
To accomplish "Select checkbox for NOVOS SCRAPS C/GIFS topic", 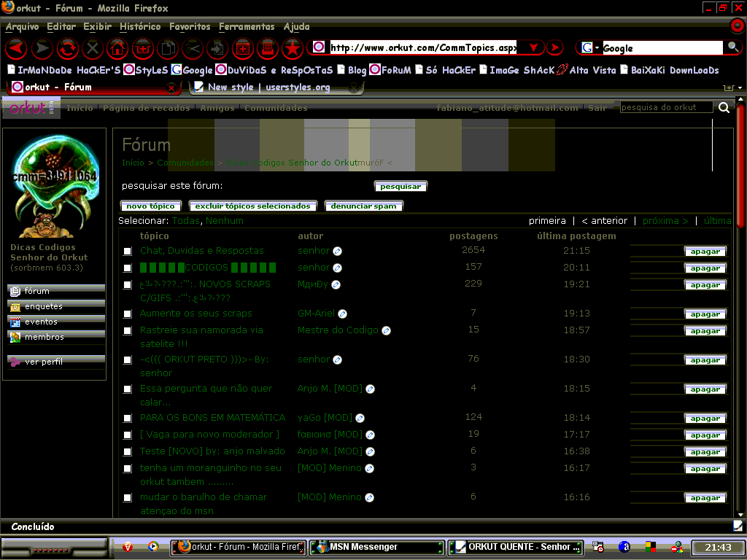I will point(127,285).
